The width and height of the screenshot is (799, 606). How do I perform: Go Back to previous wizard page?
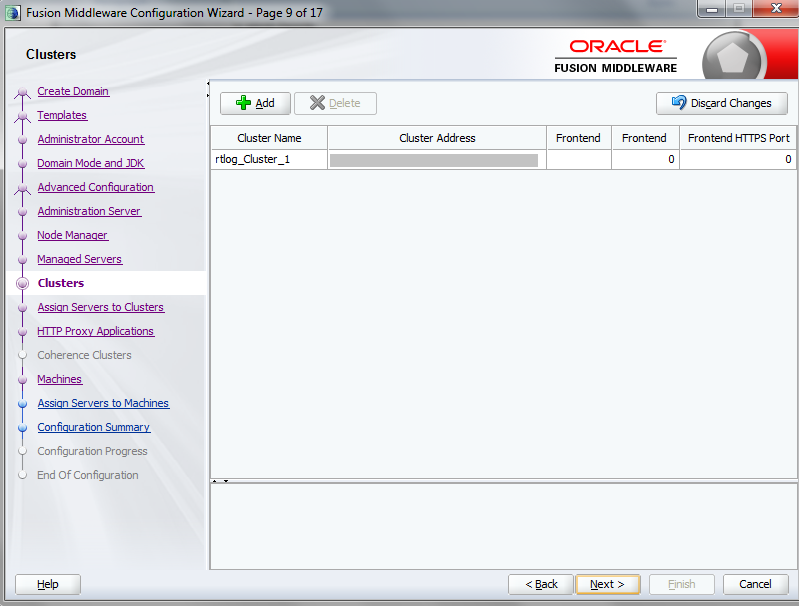coord(541,584)
